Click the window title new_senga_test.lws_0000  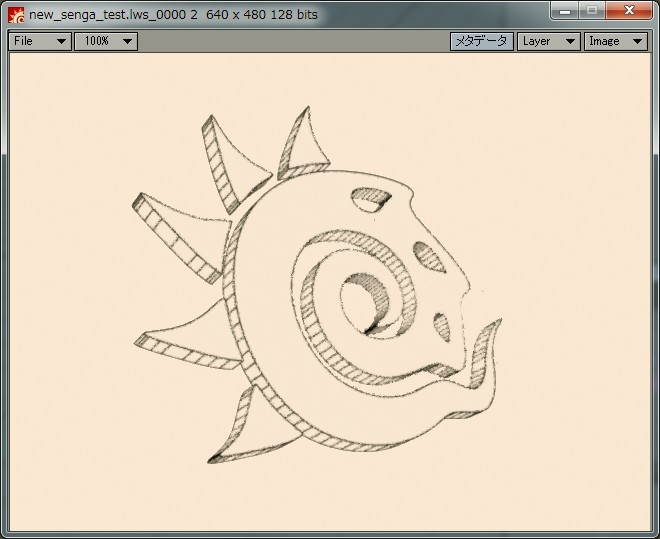[x=107, y=15]
